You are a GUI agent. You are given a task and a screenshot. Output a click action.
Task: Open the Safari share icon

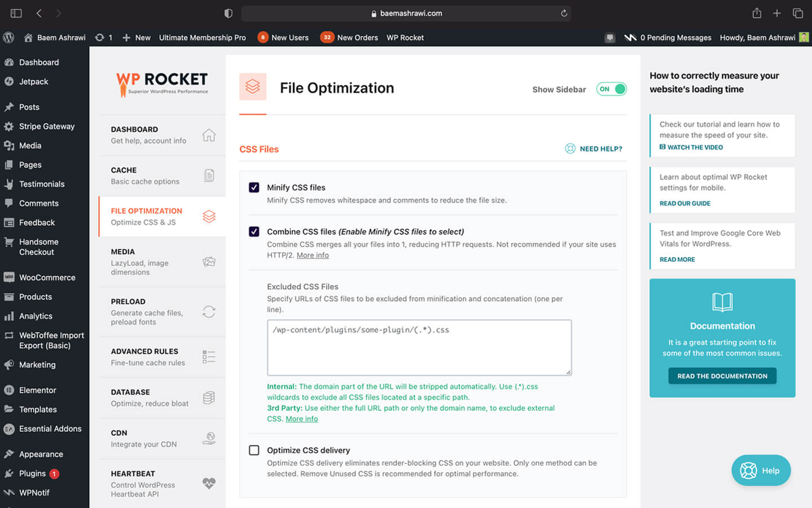point(757,13)
